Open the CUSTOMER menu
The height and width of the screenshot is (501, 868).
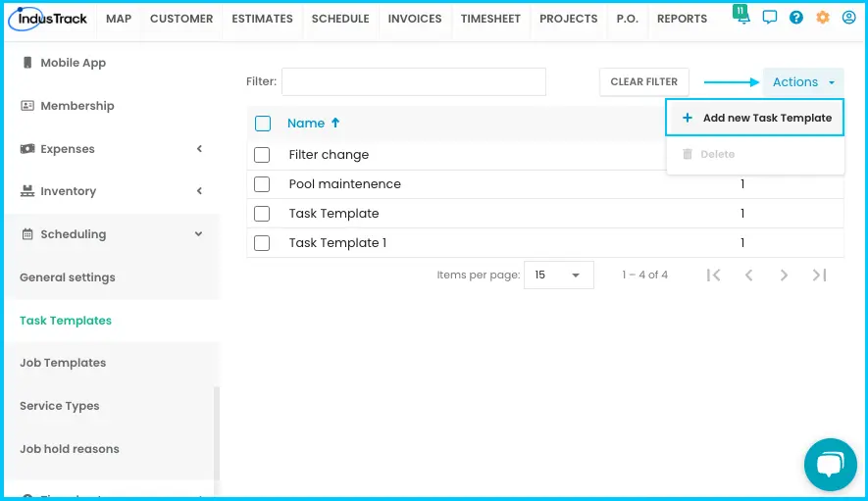(x=181, y=19)
